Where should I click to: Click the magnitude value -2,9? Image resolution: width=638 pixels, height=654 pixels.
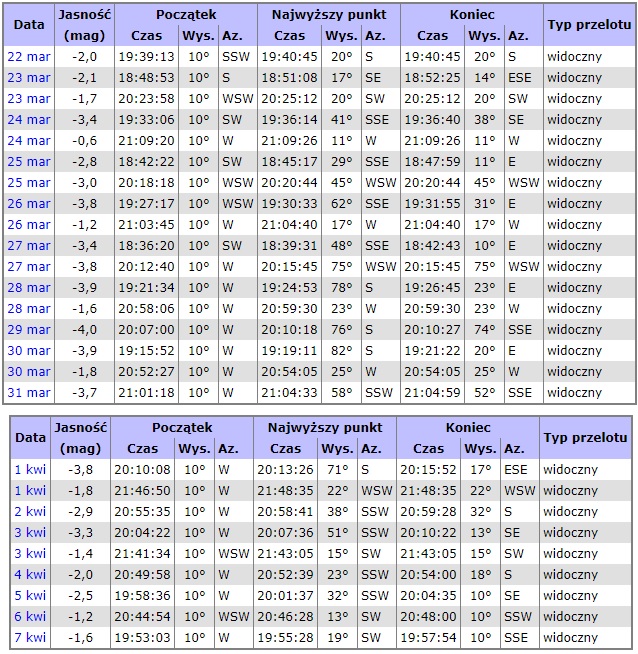(80, 511)
